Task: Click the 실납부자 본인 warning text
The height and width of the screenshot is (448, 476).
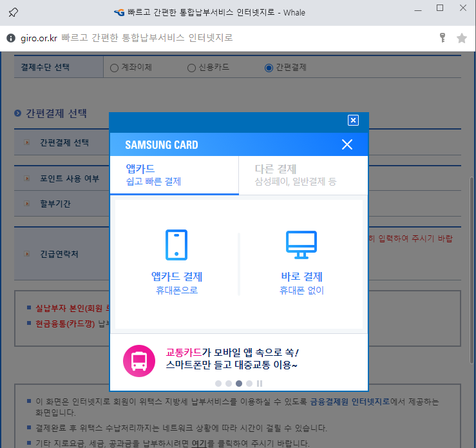Action: pos(73,308)
